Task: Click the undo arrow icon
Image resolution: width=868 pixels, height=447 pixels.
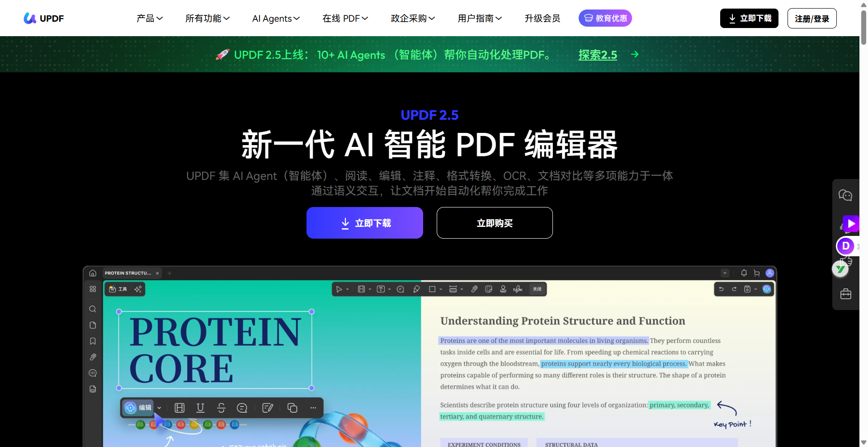Action: pyautogui.click(x=721, y=289)
